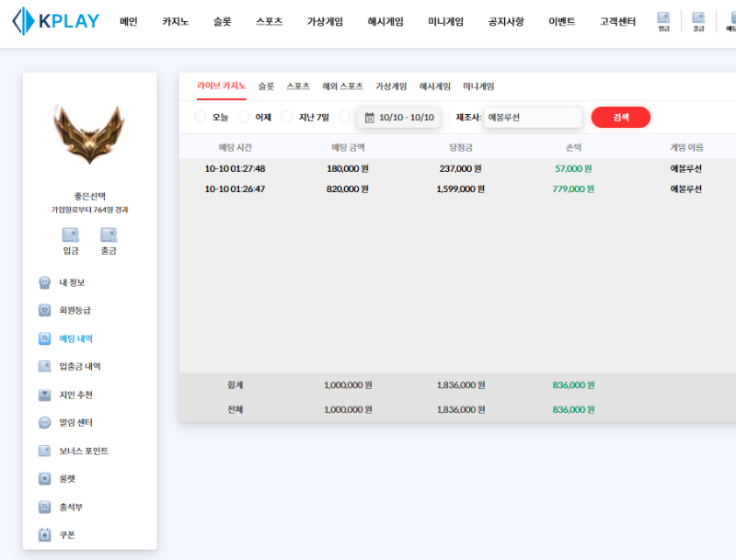736x560 pixels.
Task: Open the 쿠폰 coupon sidebar item
Action: pos(66,535)
